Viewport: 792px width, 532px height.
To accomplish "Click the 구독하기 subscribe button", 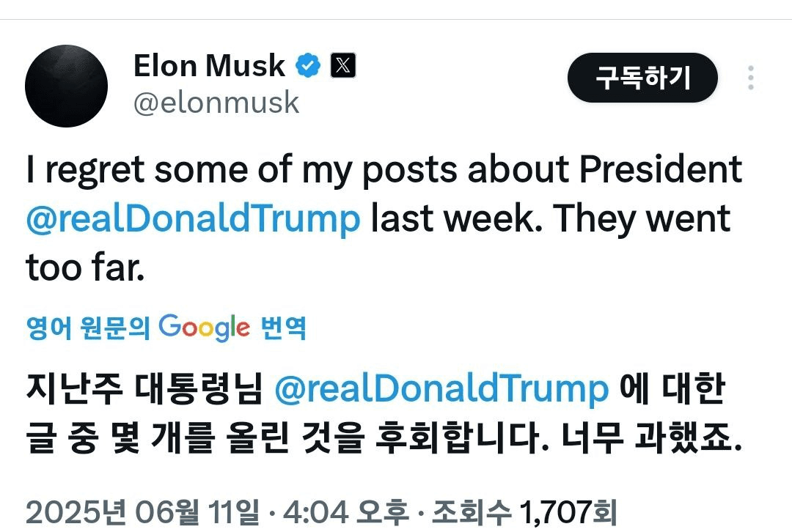I will [642, 78].
